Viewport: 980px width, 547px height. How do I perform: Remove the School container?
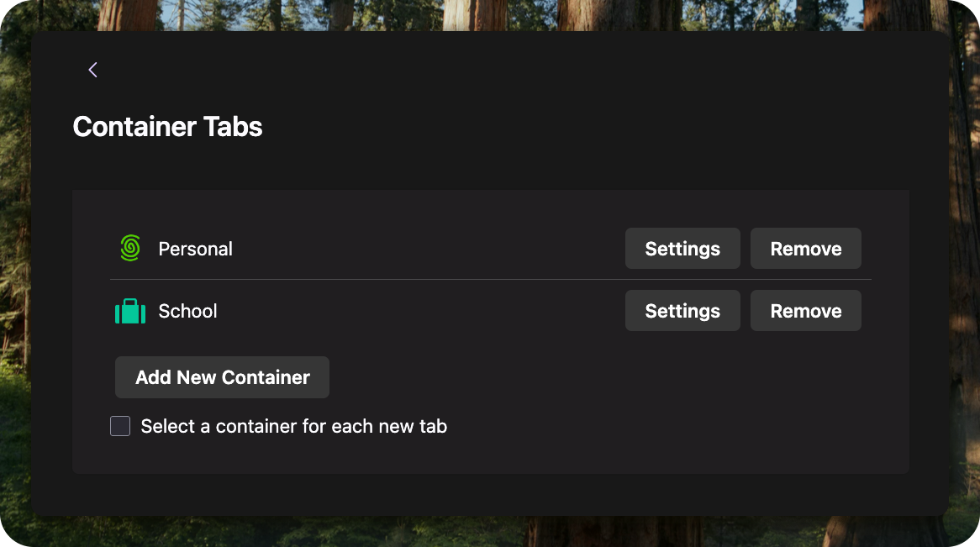coord(806,311)
